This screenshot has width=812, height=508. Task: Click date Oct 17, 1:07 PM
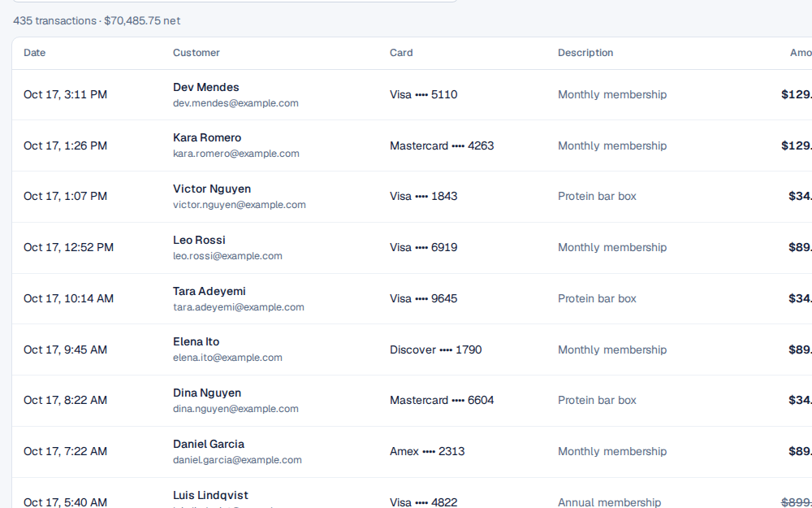point(65,196)
